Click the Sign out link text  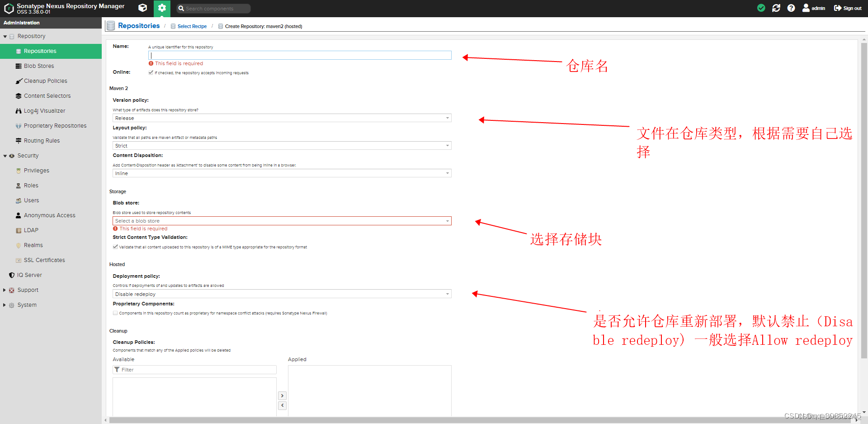pyautogui.click(x=852, y=8)
